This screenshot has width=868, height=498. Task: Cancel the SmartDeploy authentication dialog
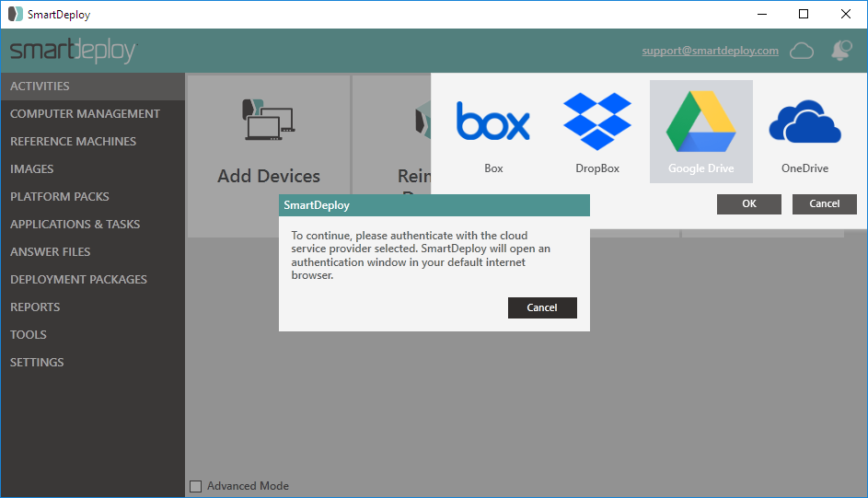coord(542,308)
